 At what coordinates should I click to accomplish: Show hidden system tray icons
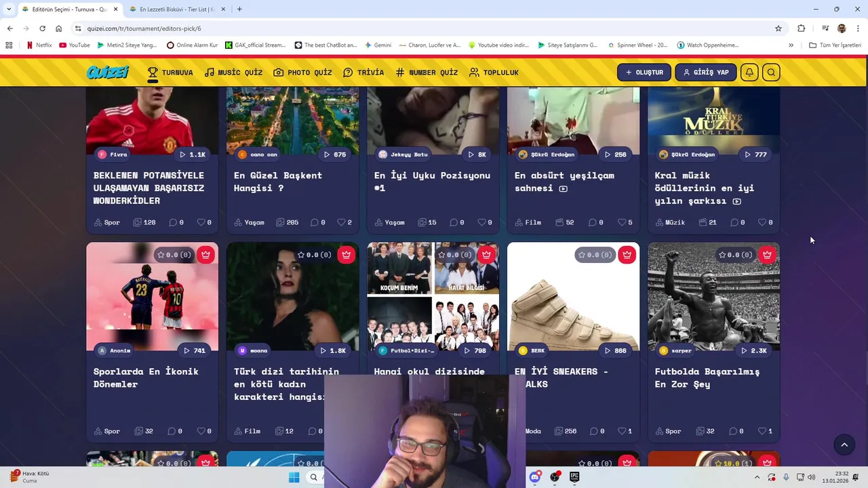(757, 477)
